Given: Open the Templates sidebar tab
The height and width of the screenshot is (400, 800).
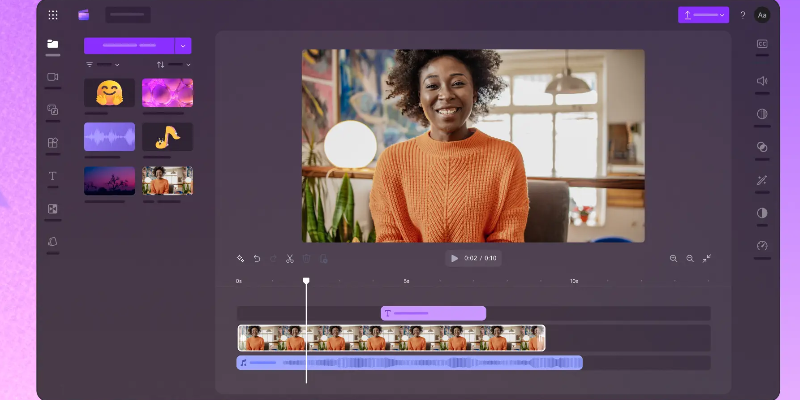Looking at the screenshot, I should click(53, 143).
